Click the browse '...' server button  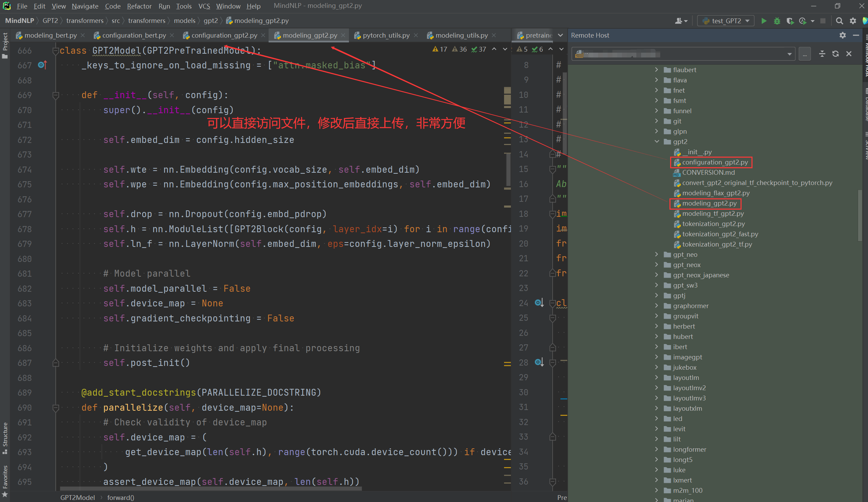click(x=805, y=54)
